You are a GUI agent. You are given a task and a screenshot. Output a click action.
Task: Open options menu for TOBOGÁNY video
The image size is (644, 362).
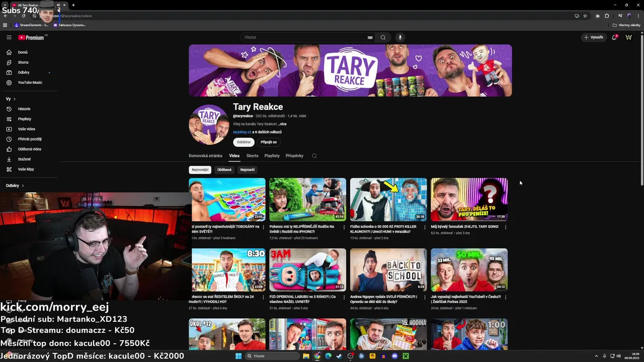[263, 227]
